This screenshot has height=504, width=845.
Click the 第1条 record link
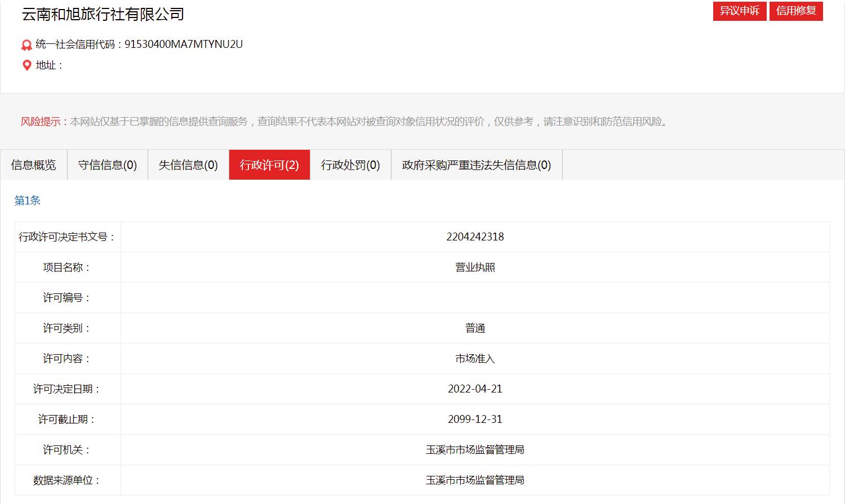pos(28,201)
